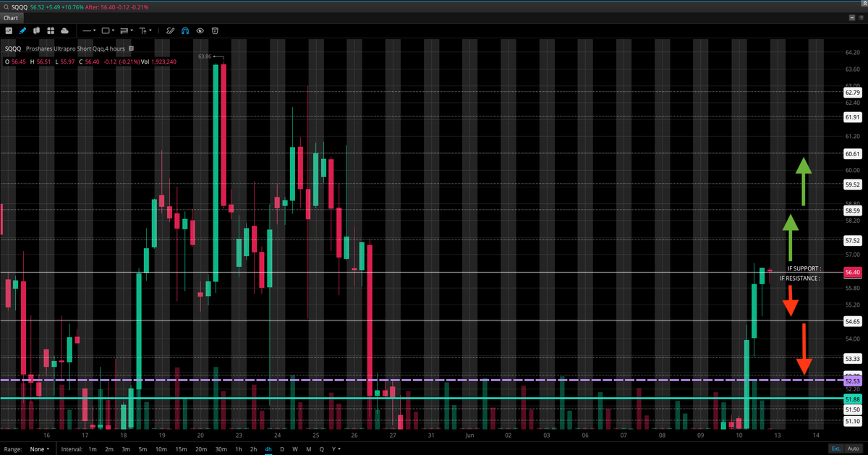Viewport: 868px width, 455px height.
Task: Set interval to 5m
Action: tap(142, 449)
